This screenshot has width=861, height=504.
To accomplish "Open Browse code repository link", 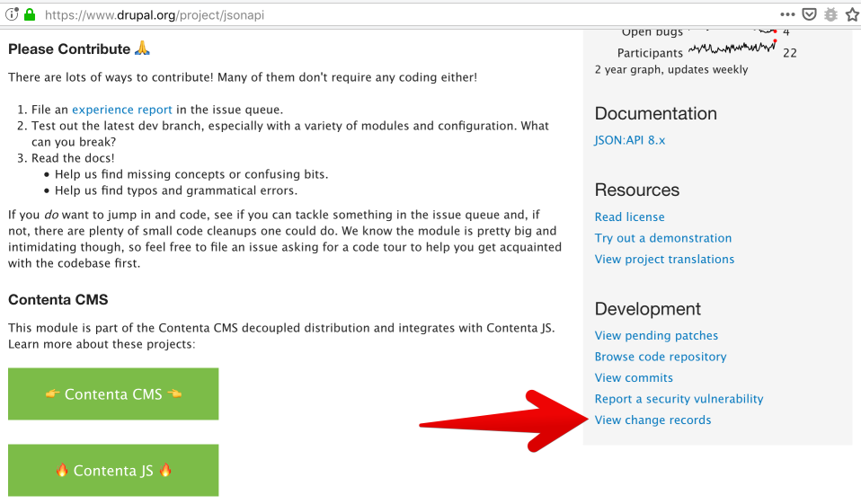I will pyautogui.click(x=660, y=357).
